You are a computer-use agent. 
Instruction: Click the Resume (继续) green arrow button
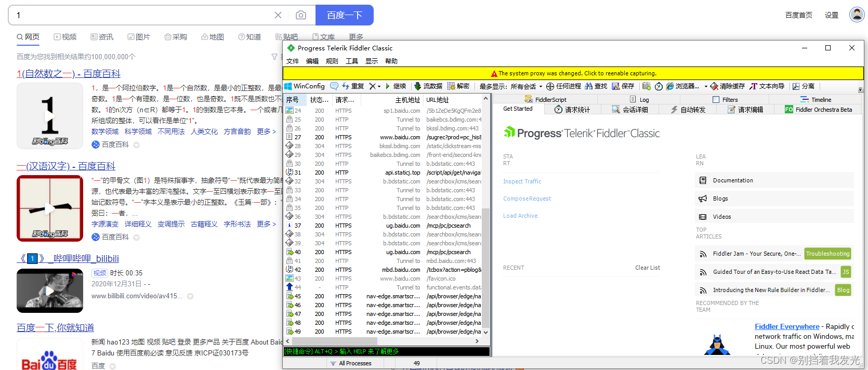396,86
